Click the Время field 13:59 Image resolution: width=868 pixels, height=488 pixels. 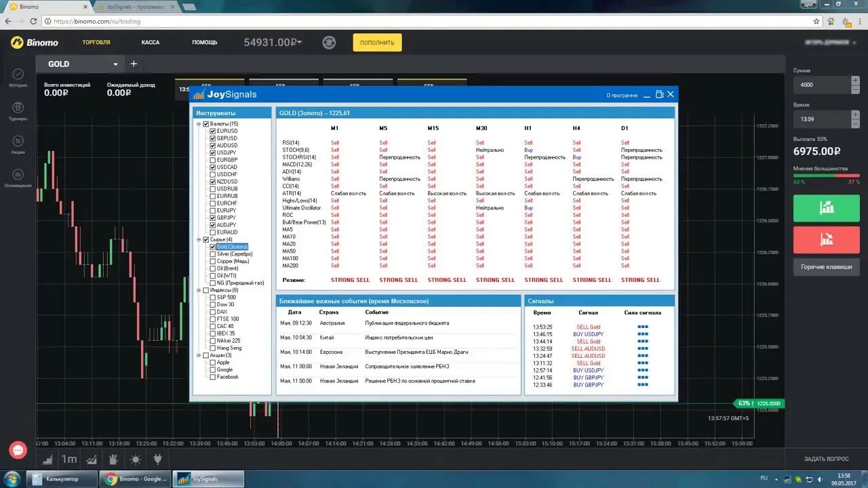[x=822, y=119]
